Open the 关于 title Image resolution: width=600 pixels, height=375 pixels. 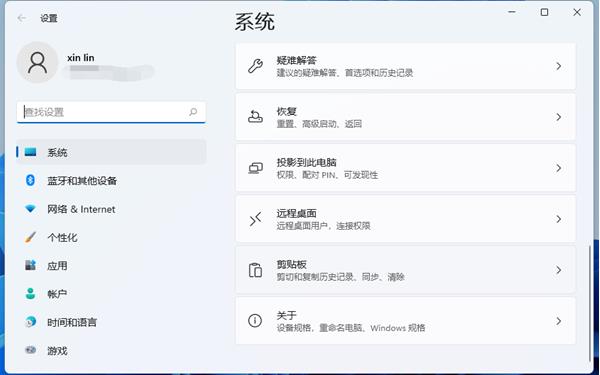pos(287,315)
